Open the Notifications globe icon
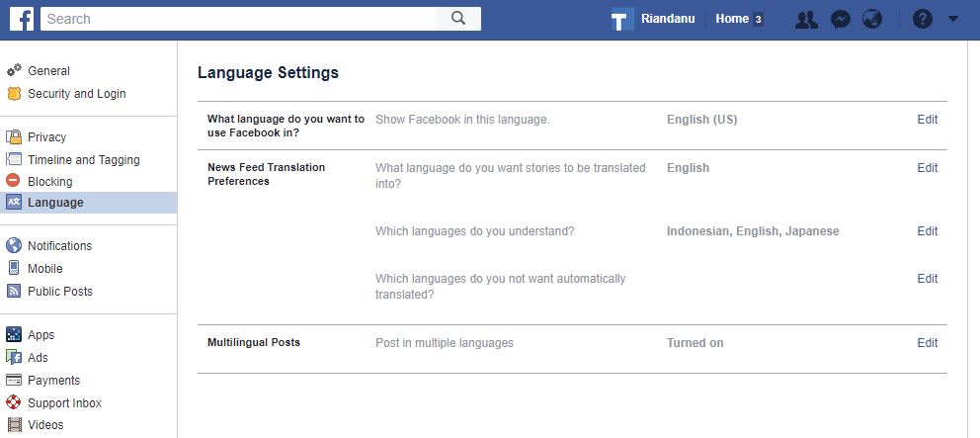This screenshot has width=980, height=438. (871, 19)
